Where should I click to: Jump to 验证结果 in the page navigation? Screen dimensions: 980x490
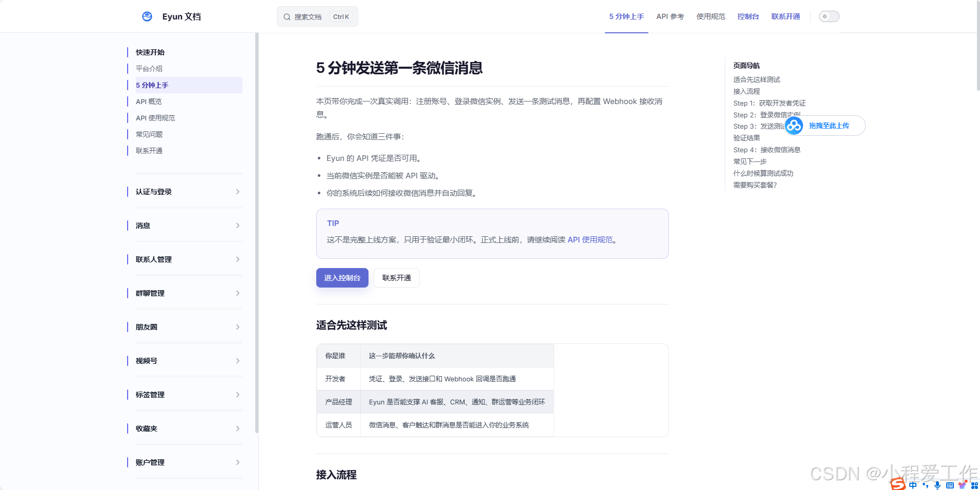[747, 138]
